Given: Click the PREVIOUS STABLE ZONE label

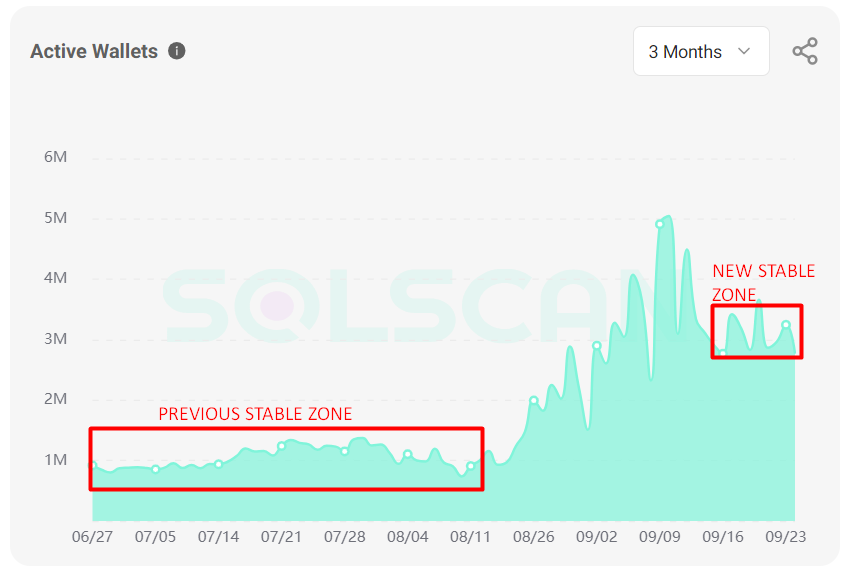Looking at the screenshot, I should click(255, 414).
